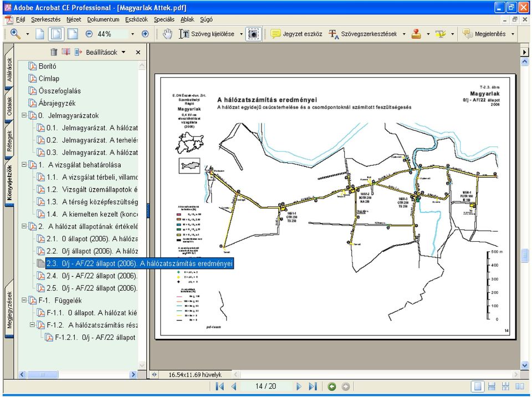This screenshot has width=532, height=397.
Task: Select continuous page layout icon
Action: (x=492, y=386)
